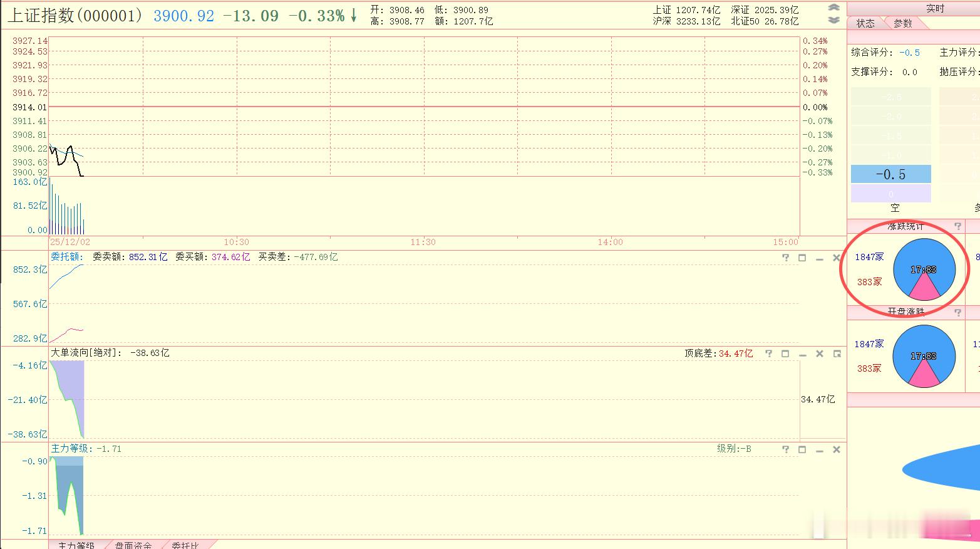This screenshot has height=549, width=980.
Task: Open the 开盘涨跌 help question mark
Action: pyautogui.click(x=957, y=312)
